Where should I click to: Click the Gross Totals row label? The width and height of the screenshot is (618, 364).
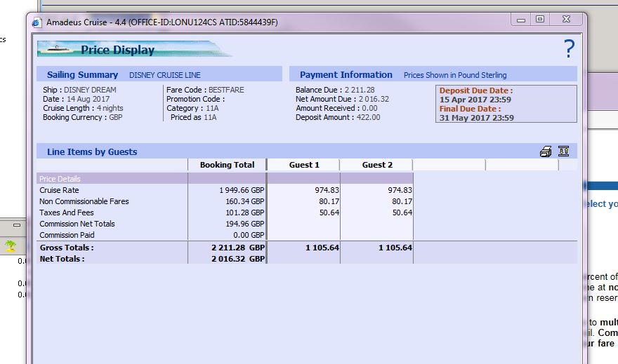[x=67, y=248]
